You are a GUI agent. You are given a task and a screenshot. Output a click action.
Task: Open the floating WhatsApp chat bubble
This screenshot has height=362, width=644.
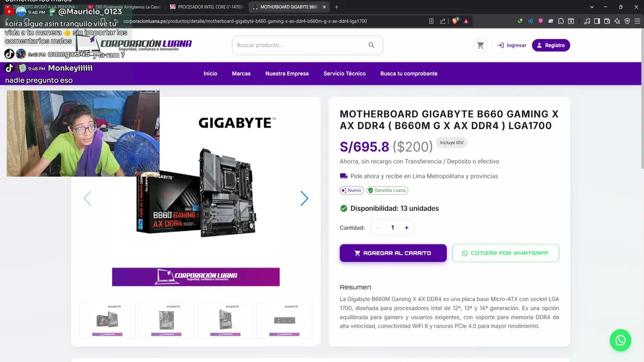[x=620, y=340]
